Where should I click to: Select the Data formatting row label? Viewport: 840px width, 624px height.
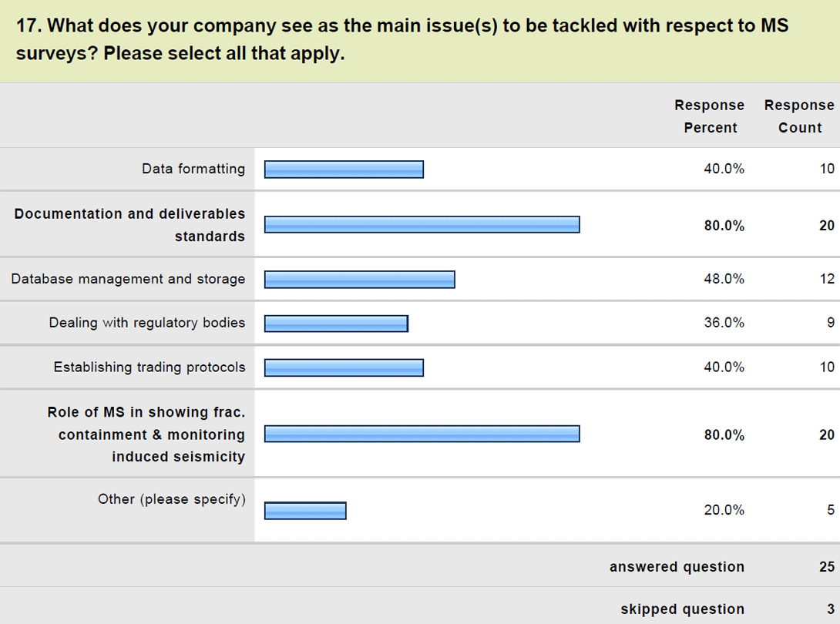point(193,169)
